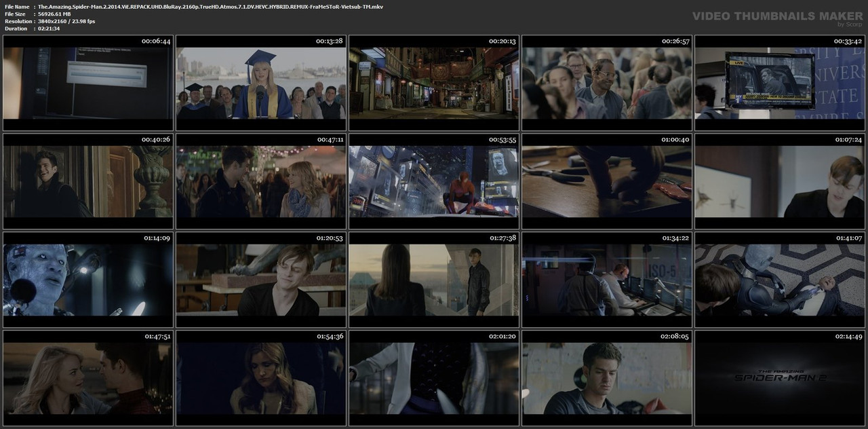Screen dimensions: 868x429
Task: Click the .mkv file name text
Action: click(x=211, y=7)
